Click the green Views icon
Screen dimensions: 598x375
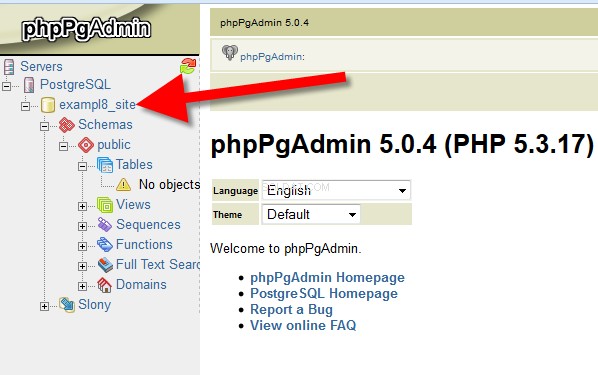click(x=105, y=205)
